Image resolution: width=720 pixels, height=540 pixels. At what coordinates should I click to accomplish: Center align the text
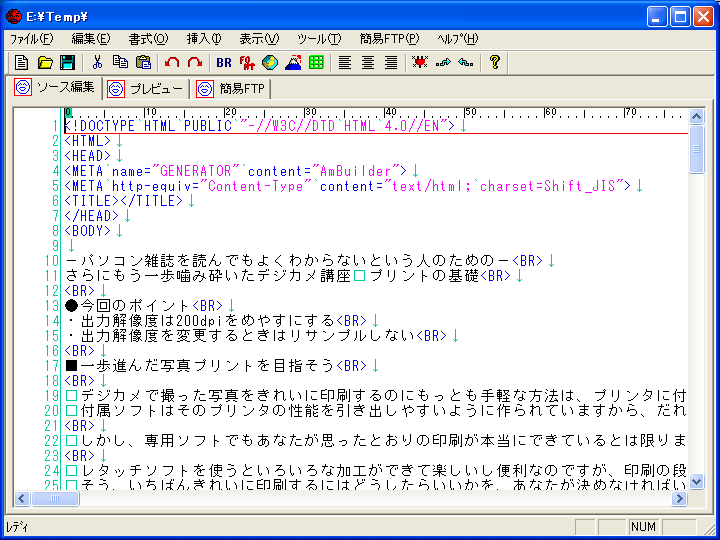[x=368, y=62]
